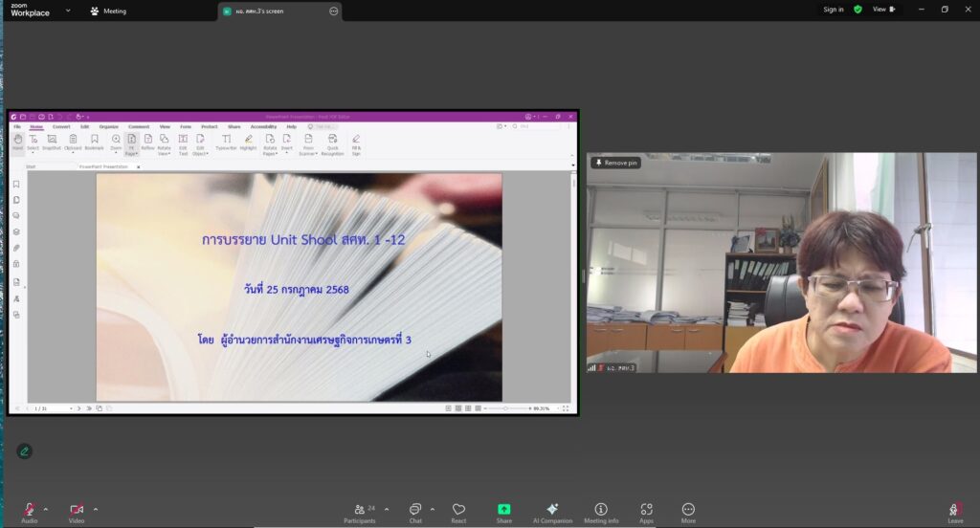Click the green Share screen icon
Image resolution: width=980 pixels, height=528 pixels.
coord(503,509)
